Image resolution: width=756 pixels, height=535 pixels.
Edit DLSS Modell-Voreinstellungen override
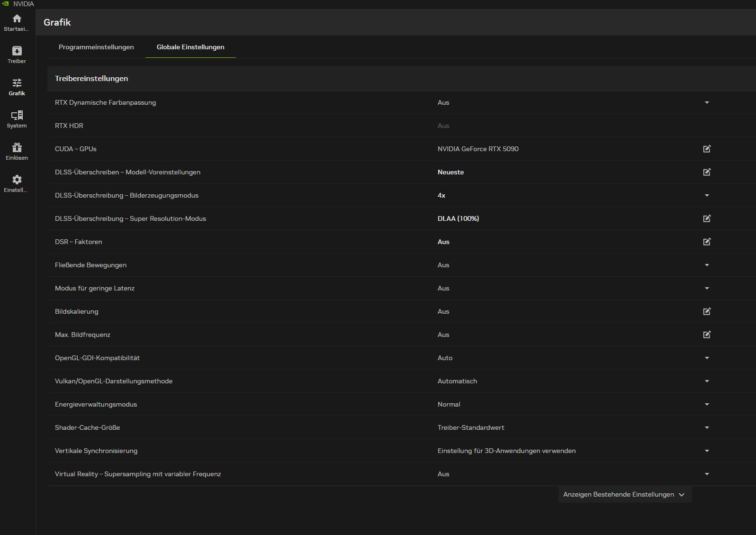[707, 172]
